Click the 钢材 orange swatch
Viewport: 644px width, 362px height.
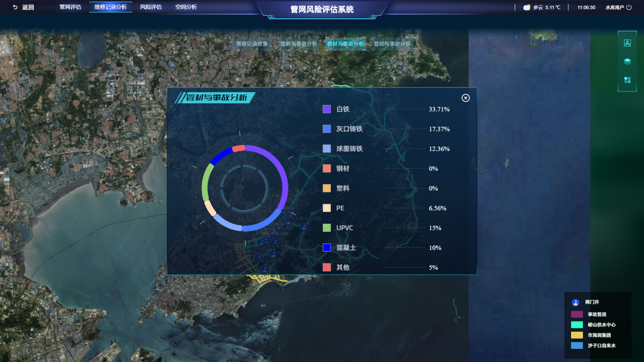coord(327,168)
